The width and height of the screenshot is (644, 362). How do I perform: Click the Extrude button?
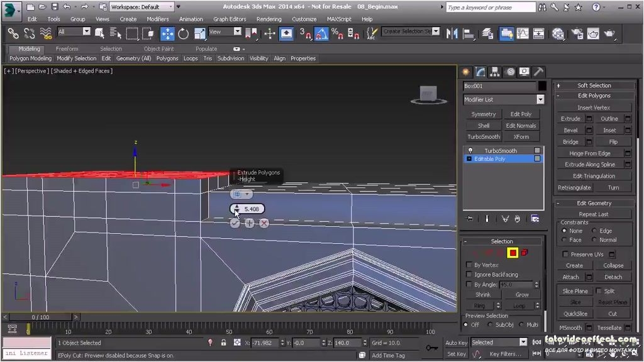(571, 119)
